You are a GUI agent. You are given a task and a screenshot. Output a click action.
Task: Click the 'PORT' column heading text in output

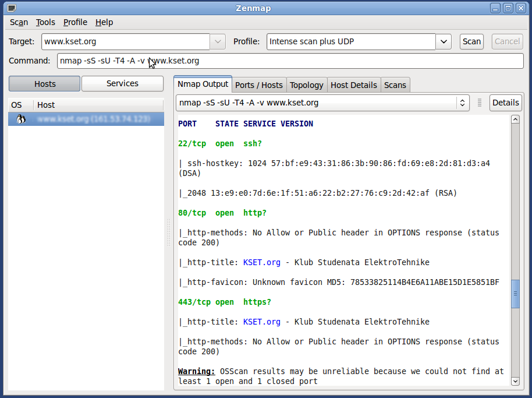[x=187, y=124]
